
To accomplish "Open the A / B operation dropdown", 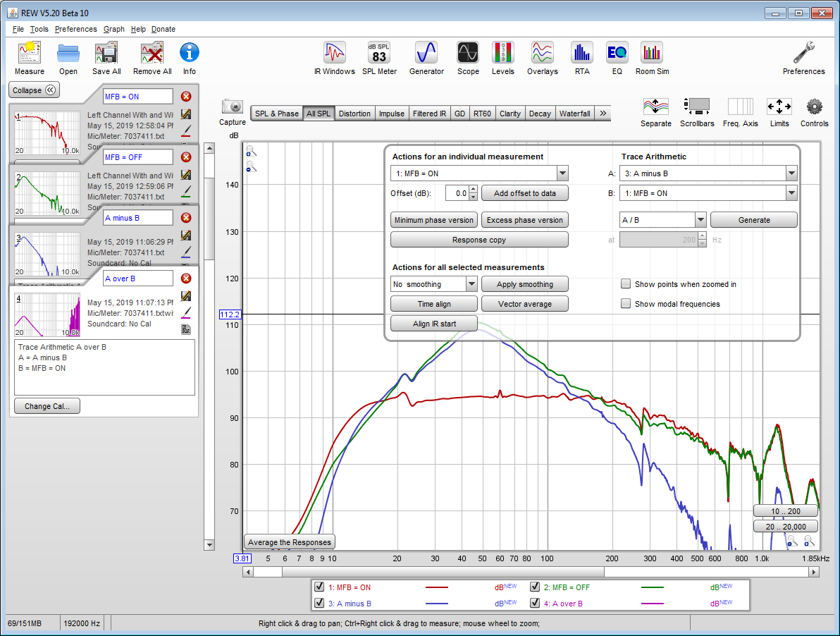I will pyautogui.click(x=700, y=220).
